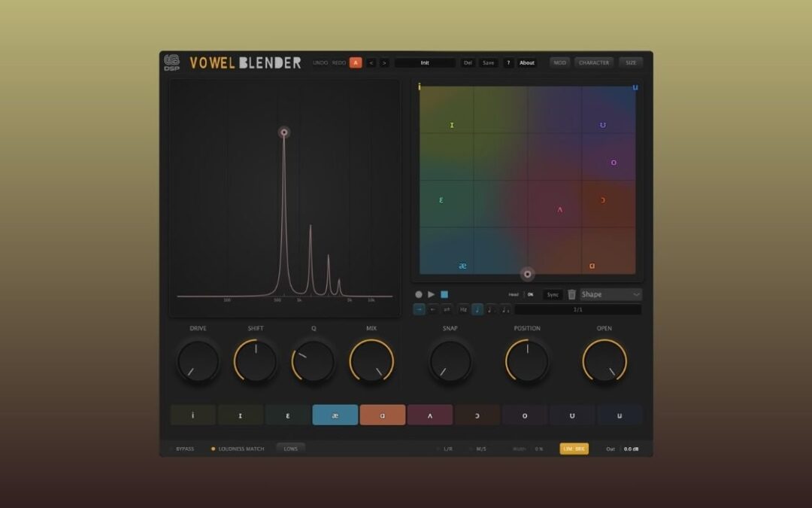
Task: Select Hz rate mode
Action: tap(463, 309)
